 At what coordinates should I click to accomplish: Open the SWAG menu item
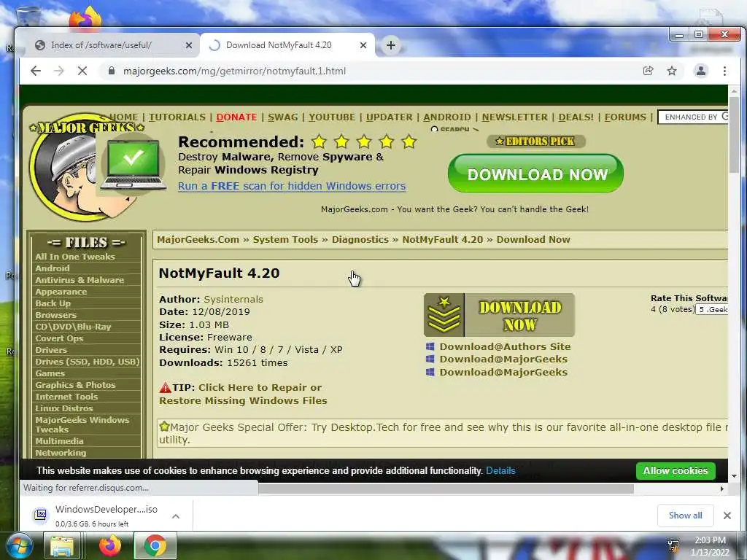tap(282, 117)
